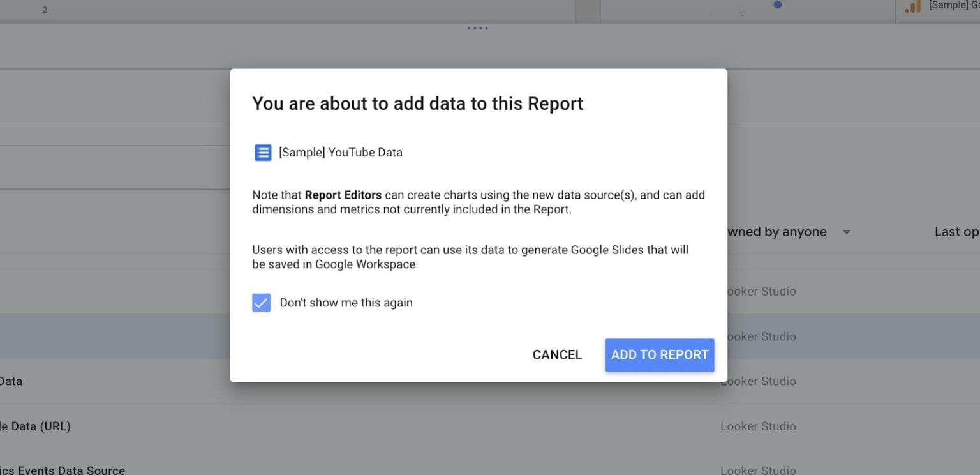Click the four-dot handle above the dialog
This screenshot has height=475, width=980.
point(477,28)
